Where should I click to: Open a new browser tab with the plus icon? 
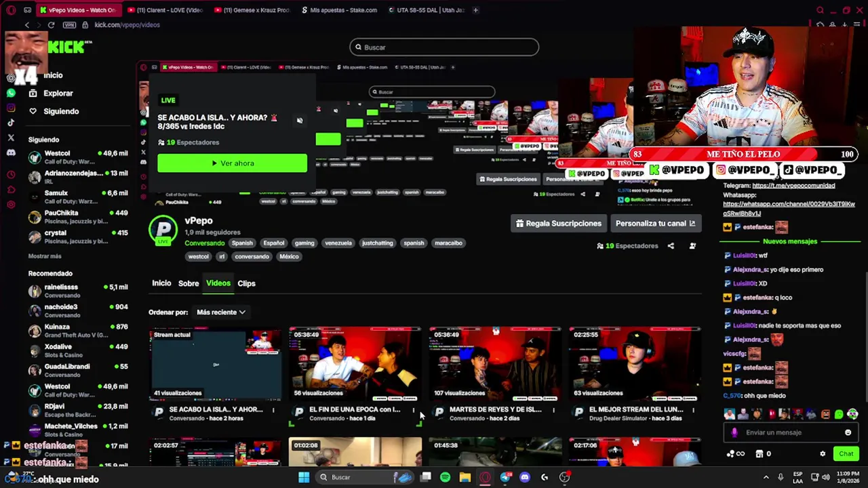[475, 10]
